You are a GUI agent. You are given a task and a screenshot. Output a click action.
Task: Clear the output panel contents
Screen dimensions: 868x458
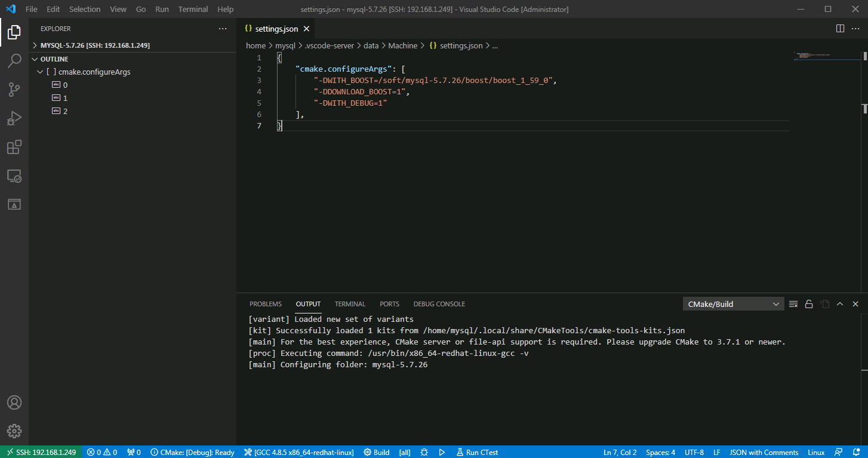pyautogui.click(x=793, y=304)
